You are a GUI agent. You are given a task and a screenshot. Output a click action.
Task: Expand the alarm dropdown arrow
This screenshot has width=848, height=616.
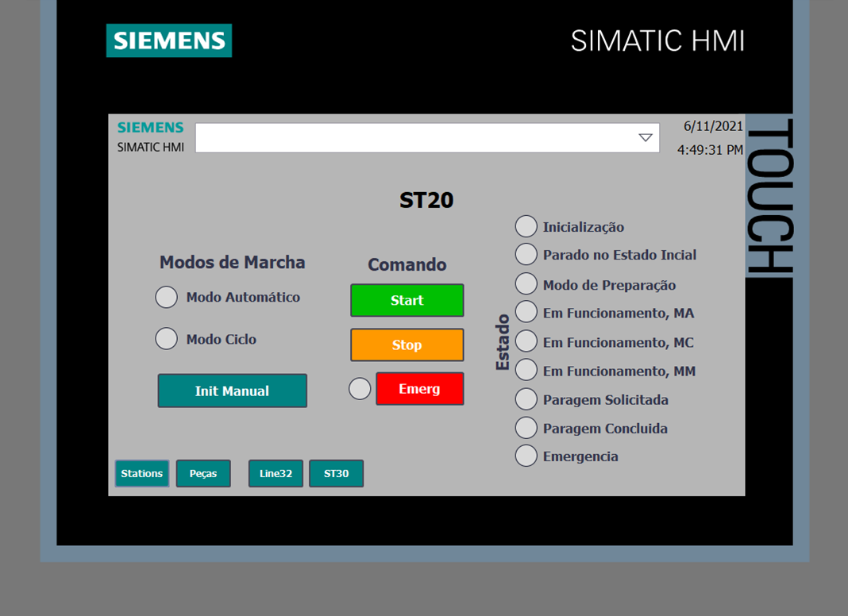coord(646,137)
